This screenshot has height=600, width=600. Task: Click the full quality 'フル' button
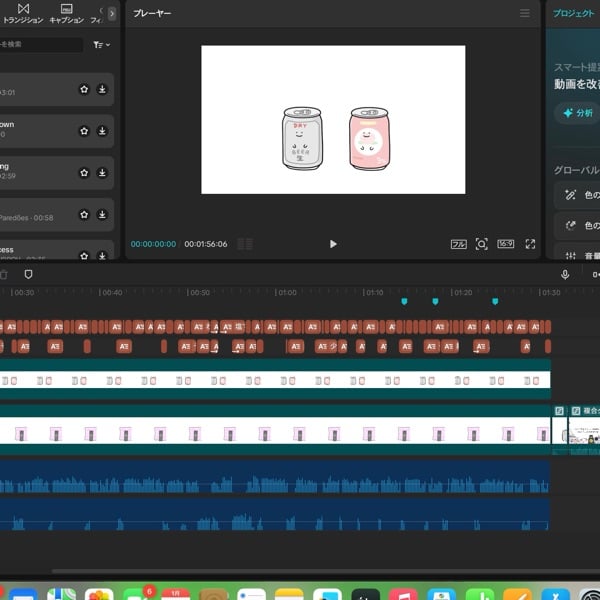coord(459,244)
